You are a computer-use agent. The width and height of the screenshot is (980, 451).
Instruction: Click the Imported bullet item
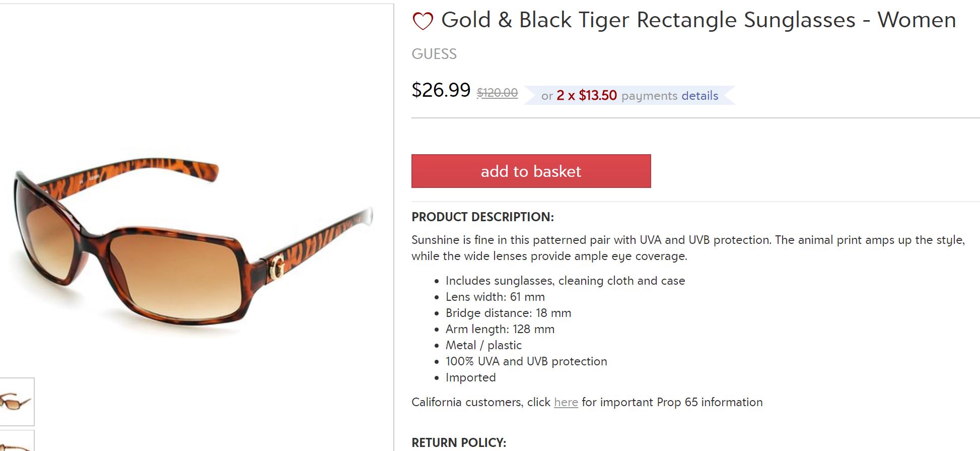470,377
